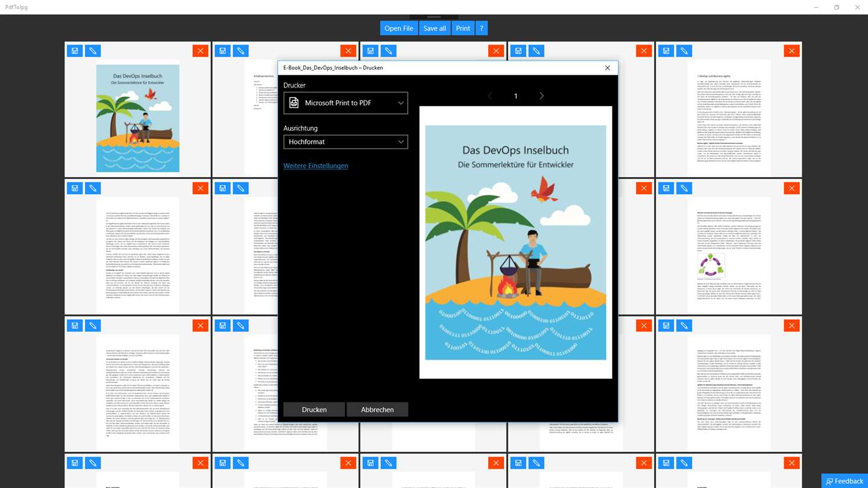The width and height of the screenshot is (868, 488).
Task: Edit the third page in the bottom row
Action: click(x=389, y=463)
